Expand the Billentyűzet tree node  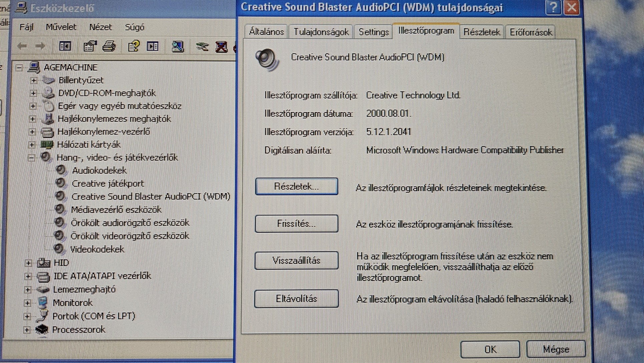[x=34, y=80]
